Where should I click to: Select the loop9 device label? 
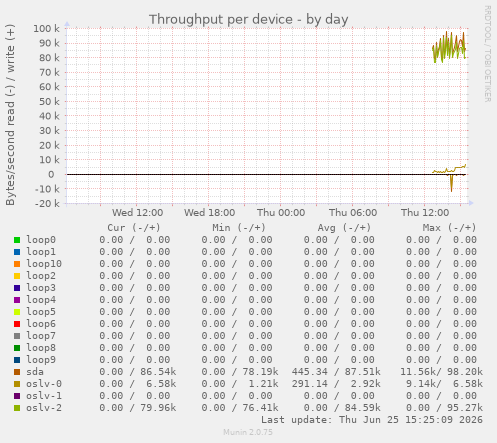tap(41, 360)
